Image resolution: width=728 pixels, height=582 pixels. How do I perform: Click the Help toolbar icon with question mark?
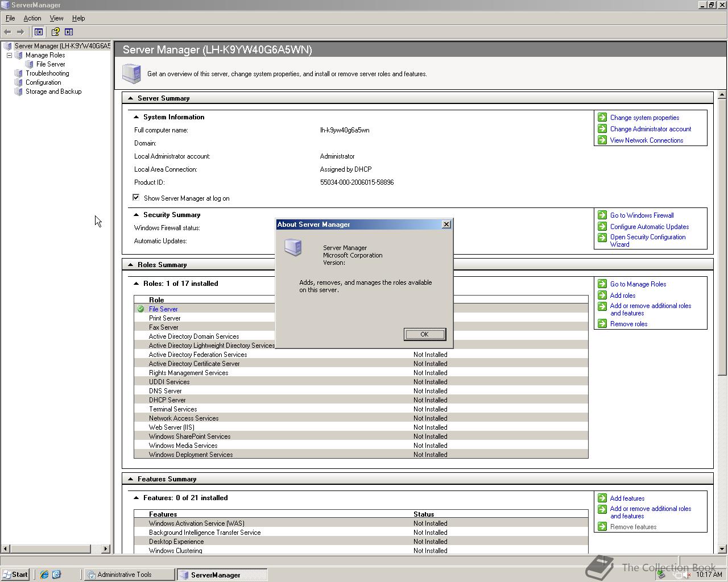[x=56, y=32]
